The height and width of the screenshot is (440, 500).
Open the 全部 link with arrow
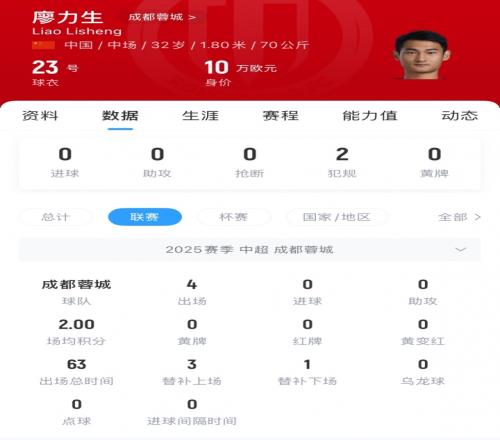[459, 217]
